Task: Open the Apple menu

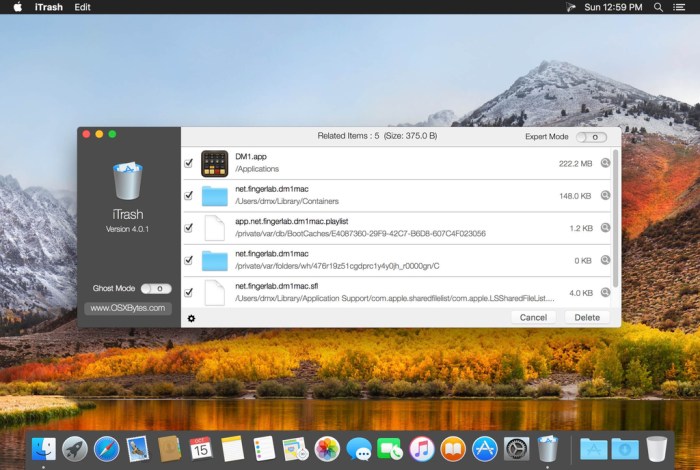Action: pyautogui.click(x=17, y=7)
